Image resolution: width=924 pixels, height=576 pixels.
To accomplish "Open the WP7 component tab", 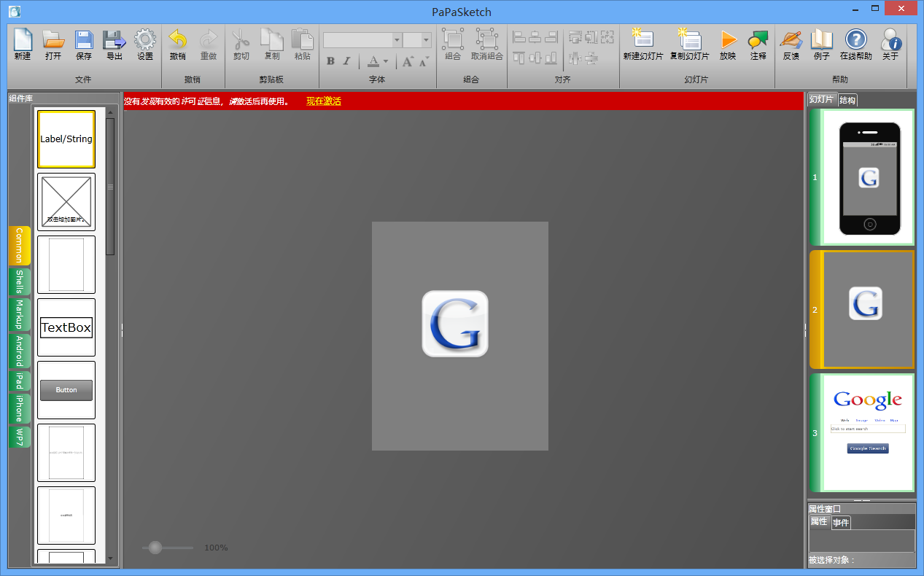I will pos(20,437).
